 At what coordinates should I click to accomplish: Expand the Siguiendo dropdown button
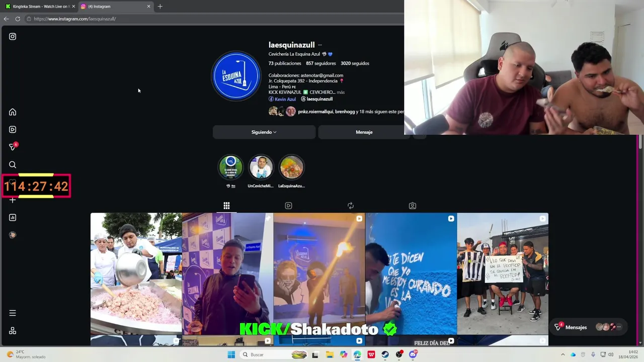click(264, 132)
